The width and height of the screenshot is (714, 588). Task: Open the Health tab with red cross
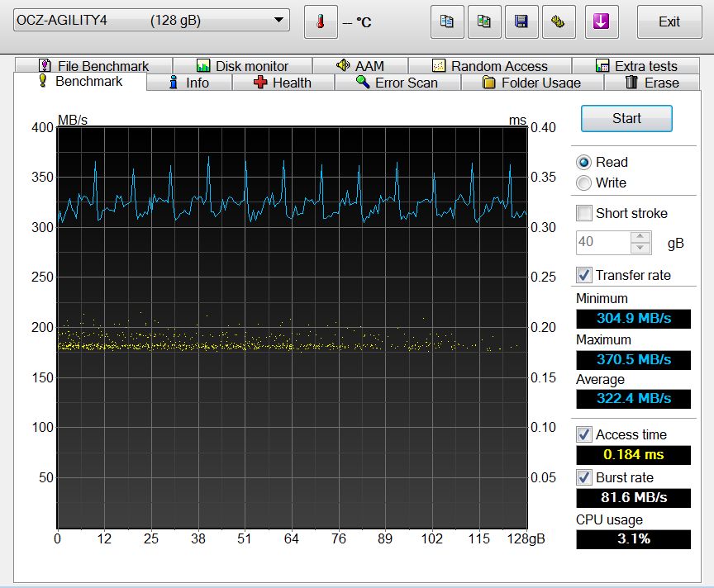(x=283, y=83)
